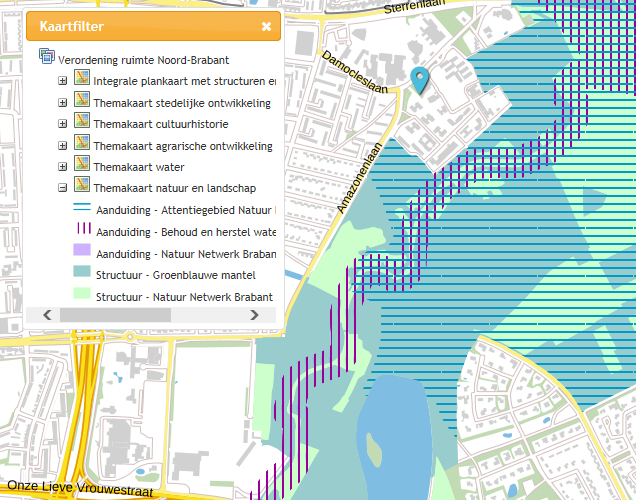Click the map icon beside Themakaart water
This screenshot has width=636, height=500.
click(82, 166)
